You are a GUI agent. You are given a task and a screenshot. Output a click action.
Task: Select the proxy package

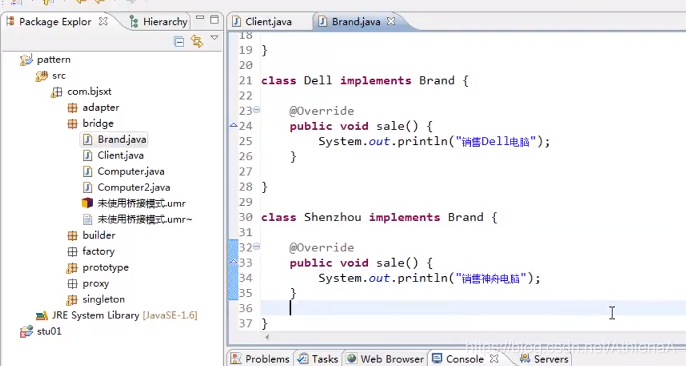click(x=95, y=283)
